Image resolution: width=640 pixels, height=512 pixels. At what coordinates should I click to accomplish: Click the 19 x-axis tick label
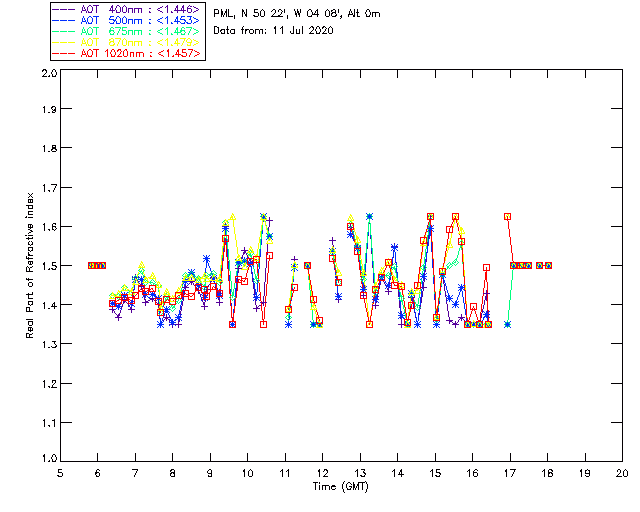(x=585, y=473)
